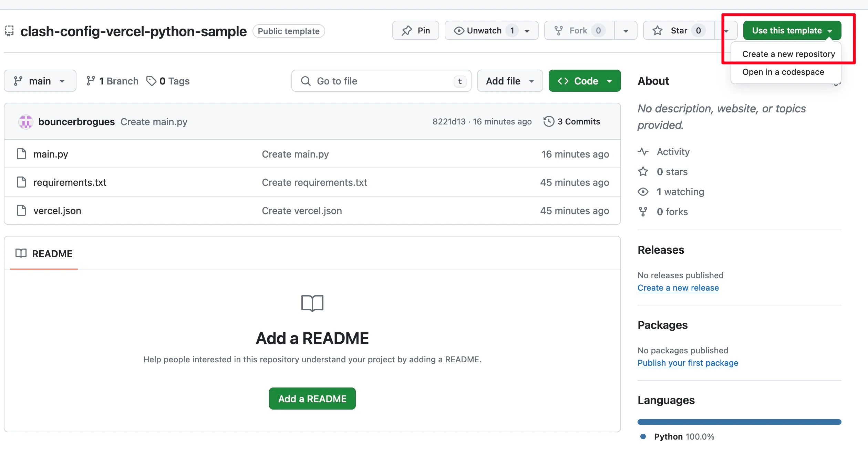This screenshot has height=453, width=868.
Task: View the 0 Tags link
Action: pyautogui.click(x=168, y=81)
